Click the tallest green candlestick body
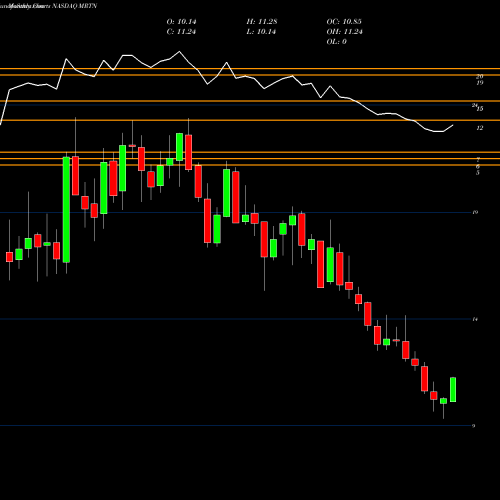Image resolution: width=500 pixels, height=500 pixels. (x=66, y=210)
